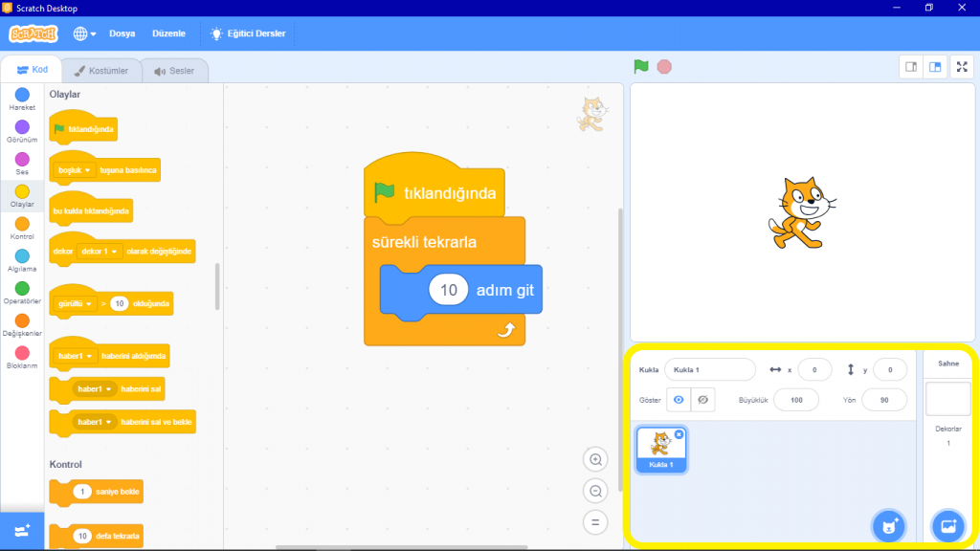Switch to the Sesler tab

(174, 71)
